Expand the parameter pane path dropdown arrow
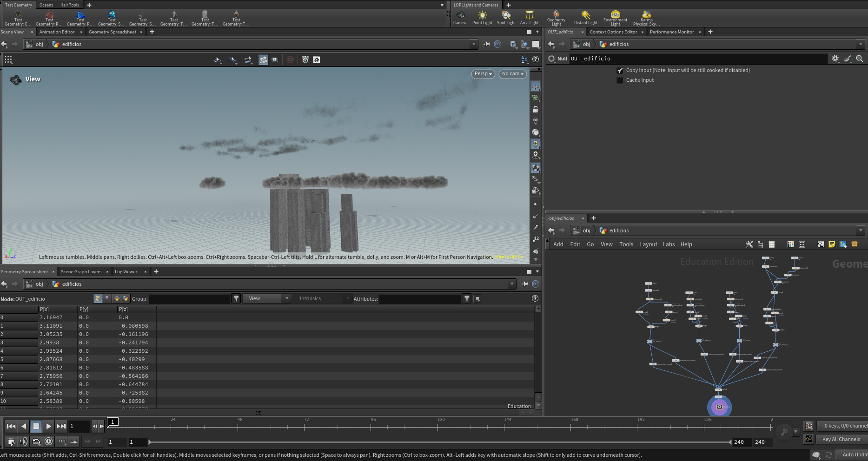 [861, 45]
